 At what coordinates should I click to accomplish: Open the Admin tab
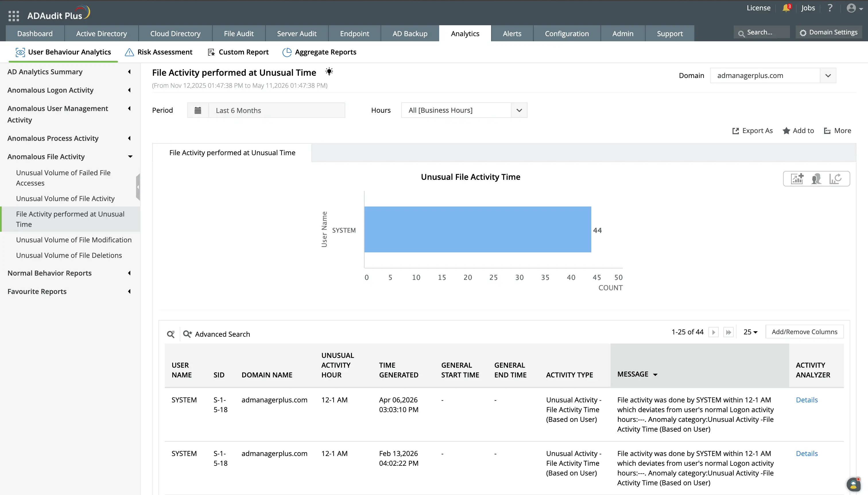click(623, 33)
